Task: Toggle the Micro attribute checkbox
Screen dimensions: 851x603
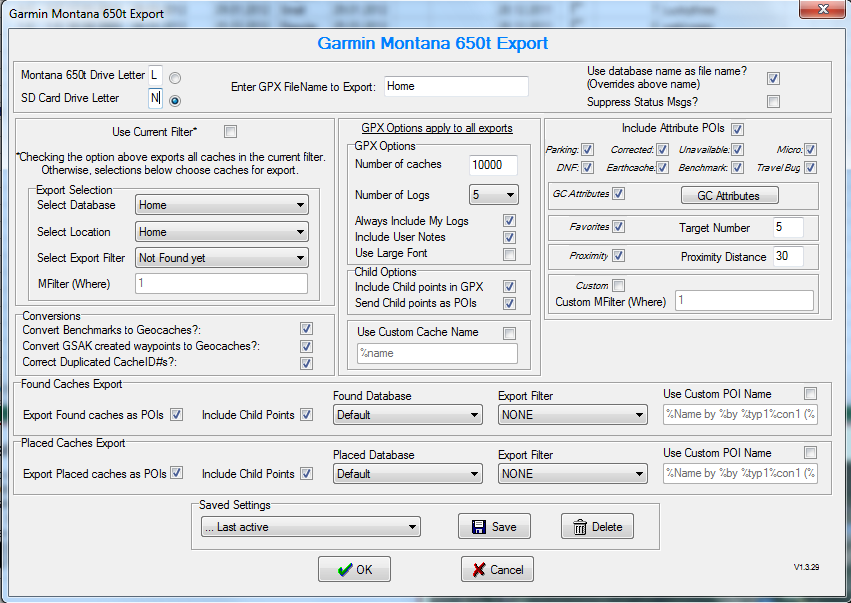Action: click(x=810, y=150)
